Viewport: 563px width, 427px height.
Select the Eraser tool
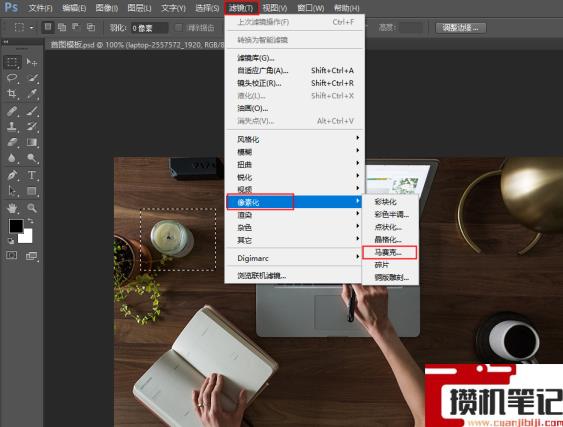pyautogui.click(x=12, y=142)
